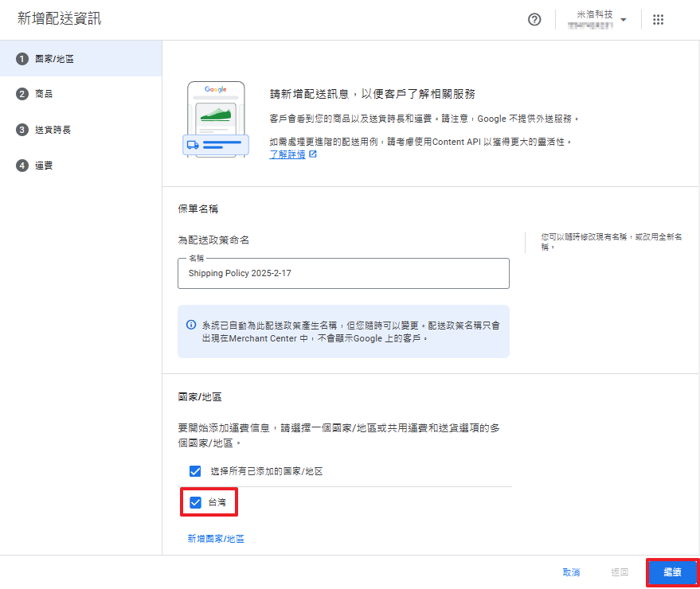This screenshot has width=700, height=589.
Task: Expand the 米洛科技 account dropdown arrow
Action: (x=623, y=20)
